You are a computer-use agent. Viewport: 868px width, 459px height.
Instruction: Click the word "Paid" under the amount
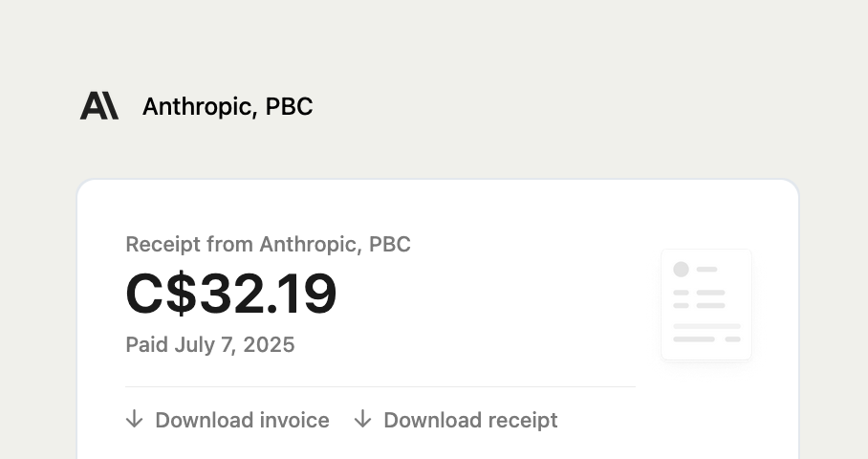pyautogui.click(x=146, y=344)
